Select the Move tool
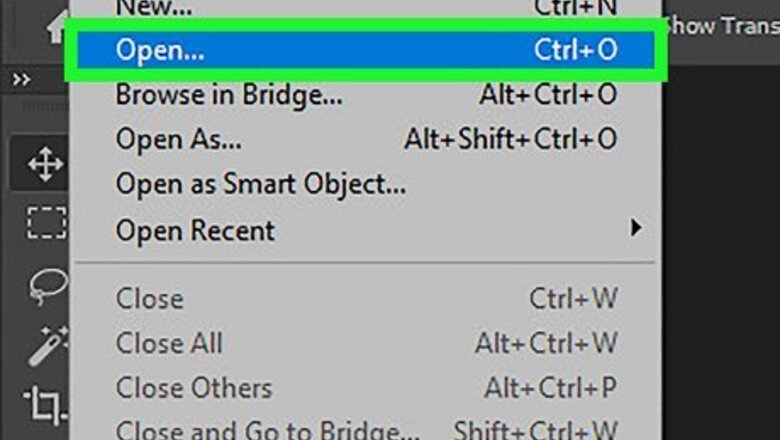This screenshot has height=440, width=780. click(x=45, y=164)
